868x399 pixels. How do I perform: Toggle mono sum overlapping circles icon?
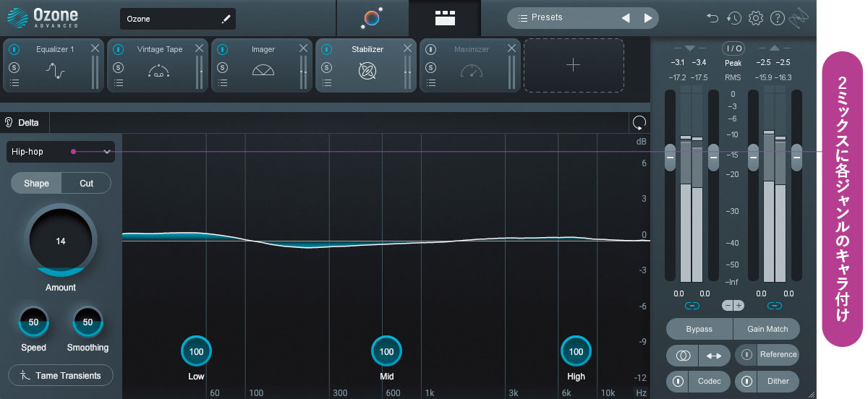[x=682, y=355]
